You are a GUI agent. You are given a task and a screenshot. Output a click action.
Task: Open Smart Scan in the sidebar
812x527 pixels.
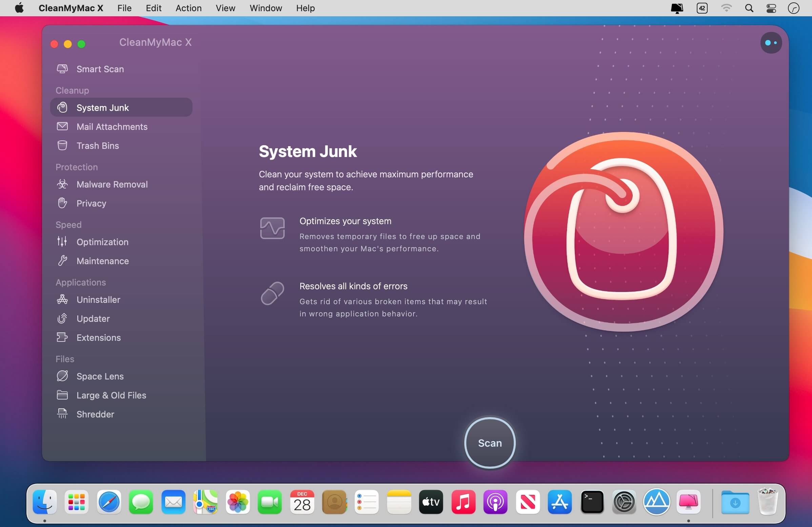(x=100, y=69)
